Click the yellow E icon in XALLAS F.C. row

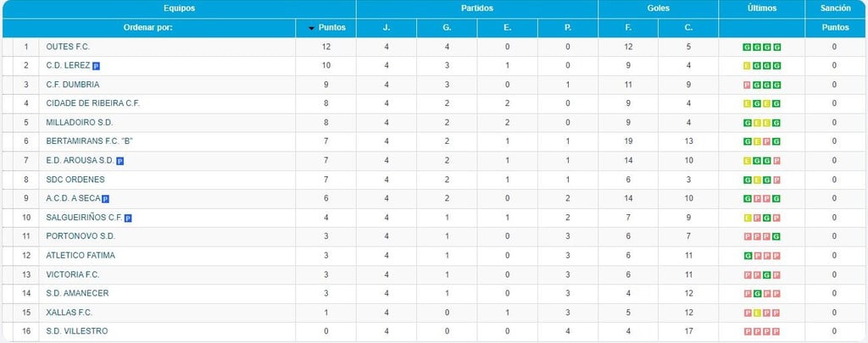coord(757,313)
